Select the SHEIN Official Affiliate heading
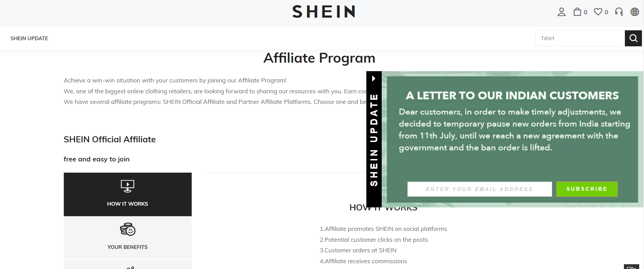The height and width of the screenshot is (269, 644). click(109, 139)
